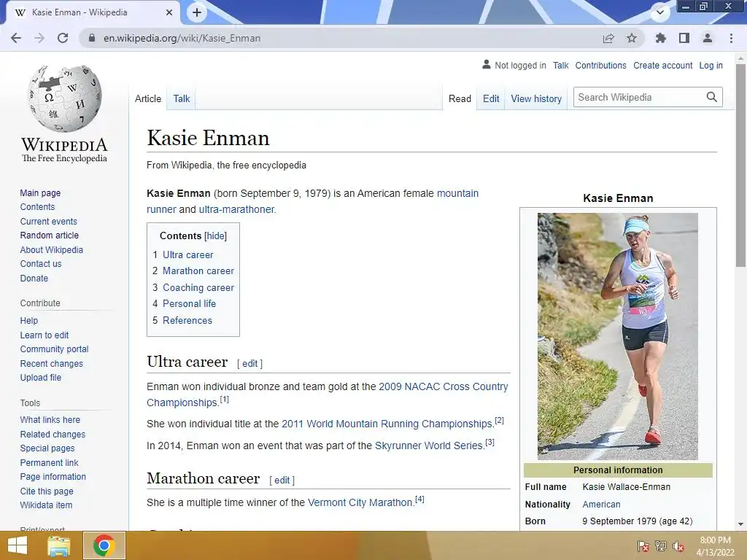Viewport: 747px width, 560px height.
Task: Open Windows Start button
Action: pyautogui.click(x=18, y=545)
